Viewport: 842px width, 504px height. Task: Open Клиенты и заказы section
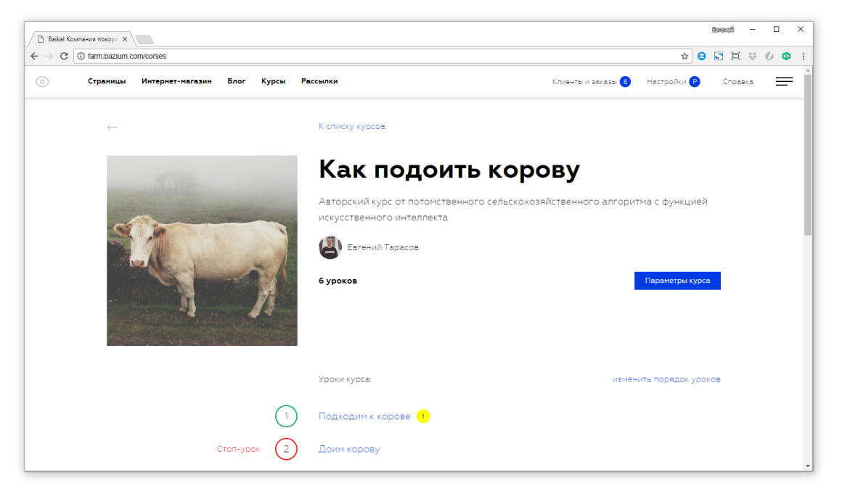click(584, 82)
